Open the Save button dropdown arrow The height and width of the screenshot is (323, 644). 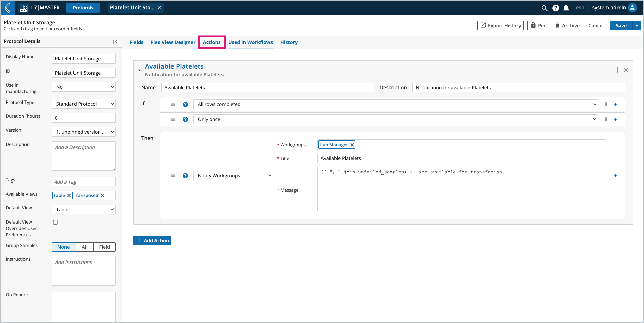[x=637, y=26]
